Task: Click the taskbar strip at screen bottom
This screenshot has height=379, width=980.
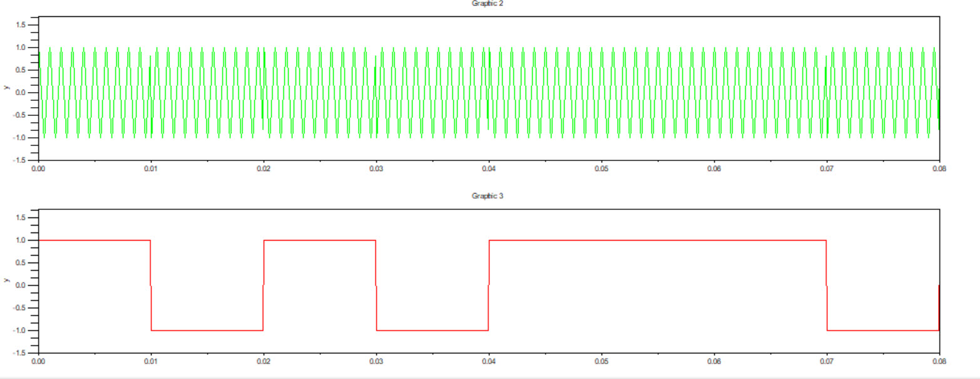Action: (490, 376)
